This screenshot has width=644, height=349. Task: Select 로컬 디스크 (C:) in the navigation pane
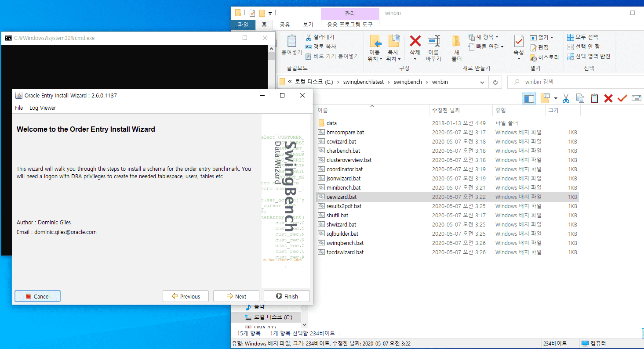pyautogui.click(x=273, y=317)
